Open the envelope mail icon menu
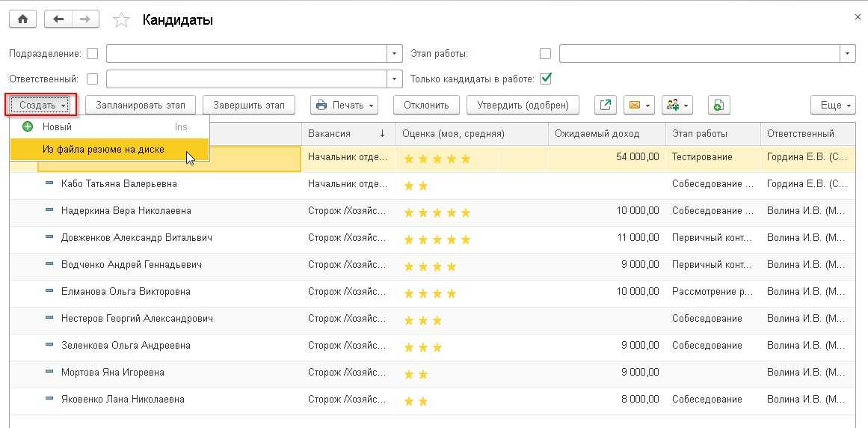This screenshot has height=428, width=868. point(638,106)
